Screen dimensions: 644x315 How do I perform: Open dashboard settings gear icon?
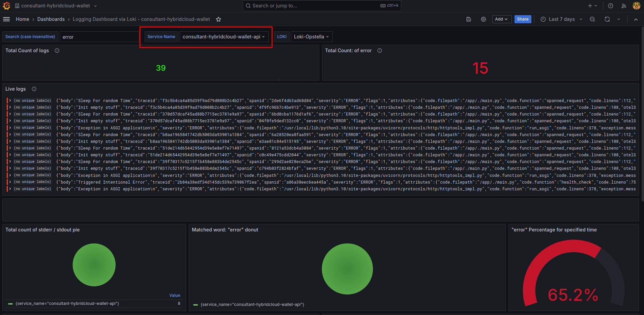pos(484,19)
